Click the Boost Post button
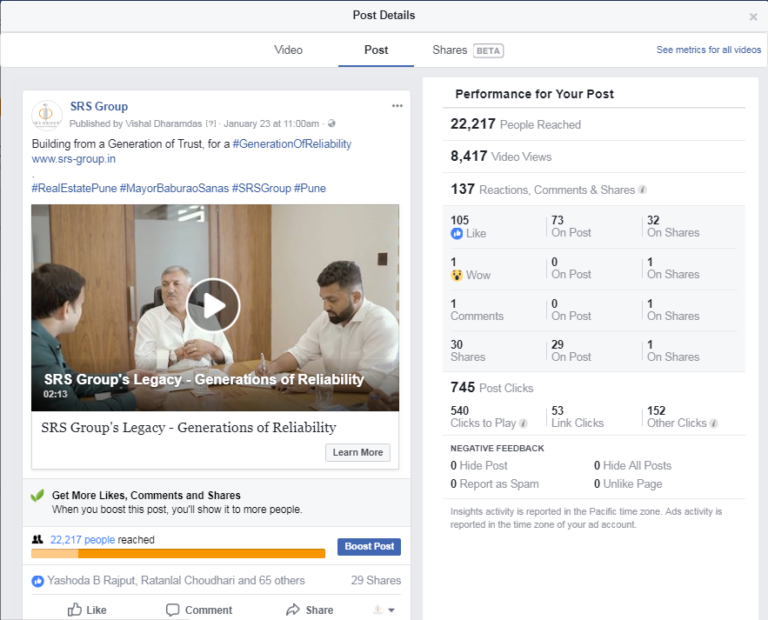This screenshot has width=768, height=620. tap(369, 547)
